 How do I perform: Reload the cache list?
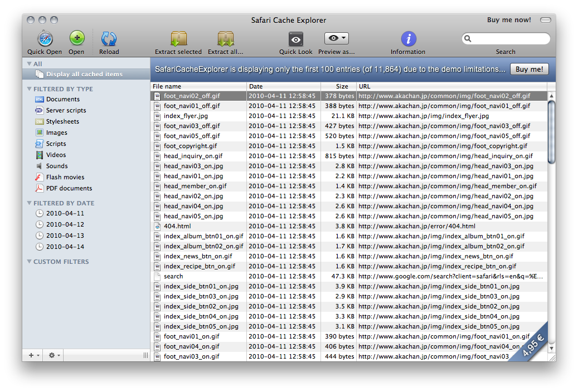pos(109,38)
